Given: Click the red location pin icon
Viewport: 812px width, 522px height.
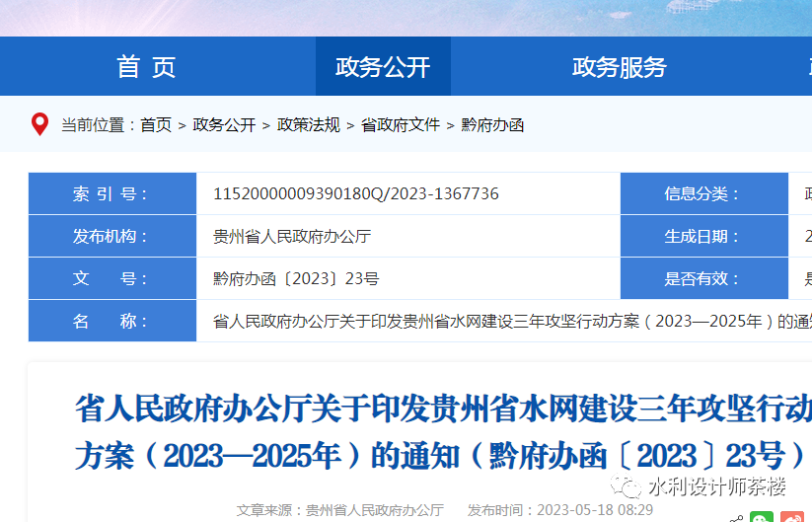Looking at the screenshot, I should pos(39,124).
